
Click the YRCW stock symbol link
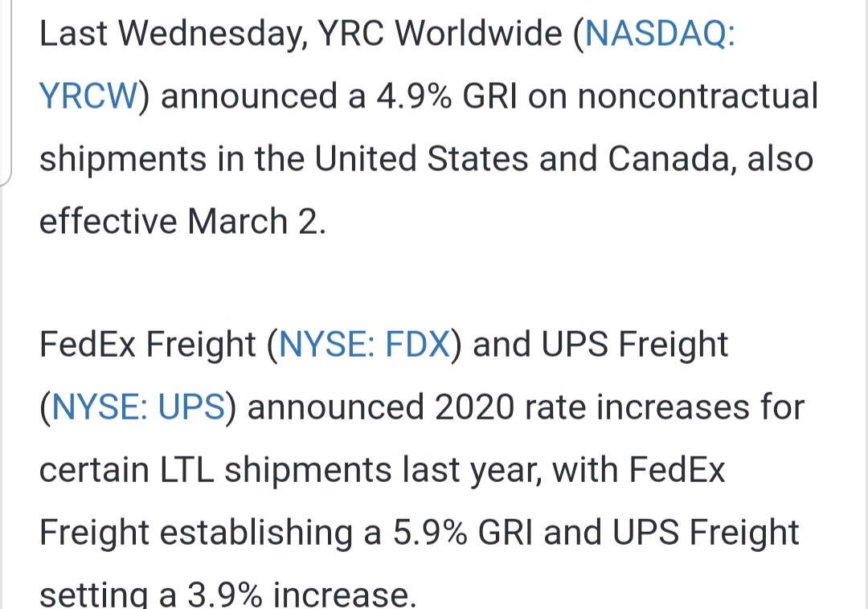[x=88, y=96]
